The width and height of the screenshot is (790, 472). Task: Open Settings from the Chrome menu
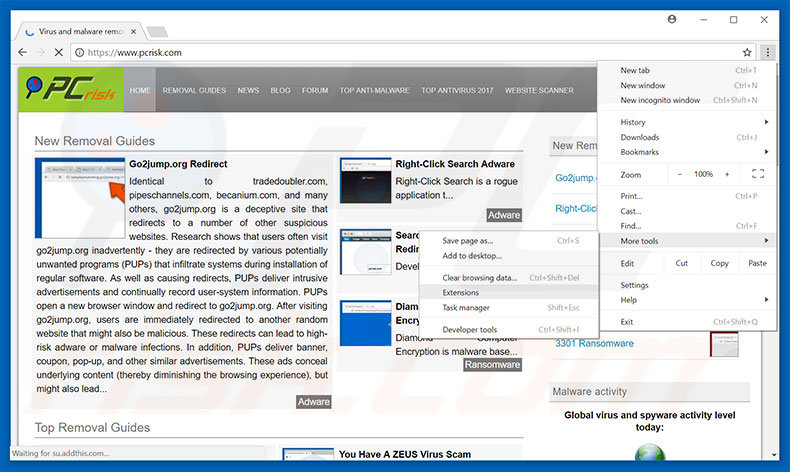[634, 285]
